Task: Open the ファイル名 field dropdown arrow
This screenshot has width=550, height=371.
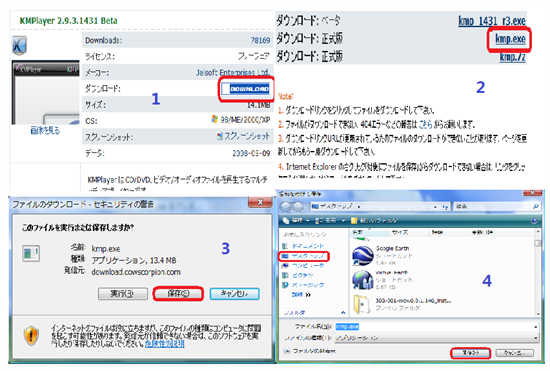Action: (x=536, y=327)
